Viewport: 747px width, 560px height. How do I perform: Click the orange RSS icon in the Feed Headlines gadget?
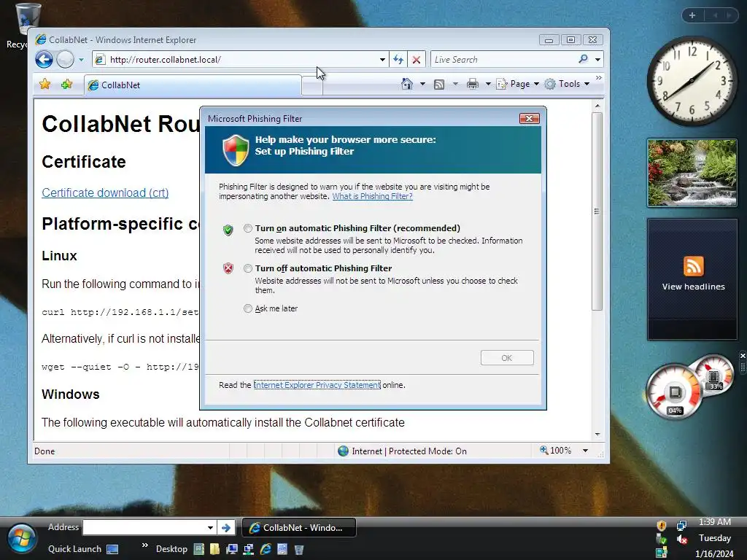(x=693, y=265)
